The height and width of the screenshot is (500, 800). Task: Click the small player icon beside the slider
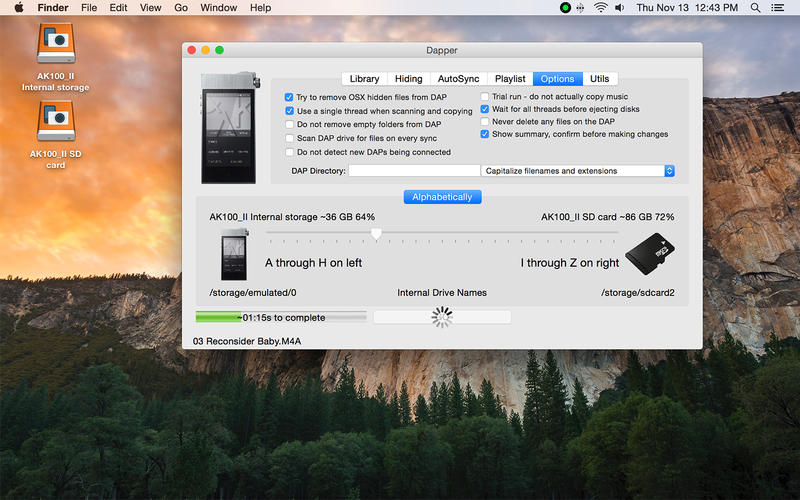tap(234, 254)
